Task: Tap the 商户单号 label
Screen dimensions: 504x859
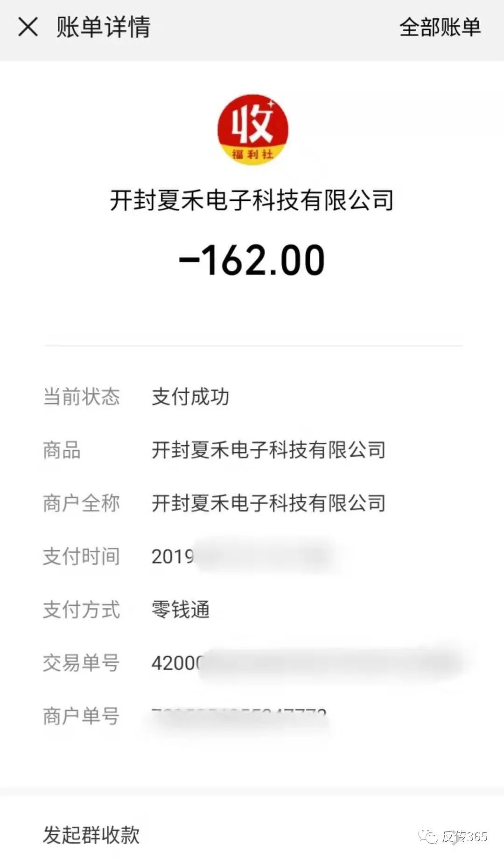Action: 81,716
